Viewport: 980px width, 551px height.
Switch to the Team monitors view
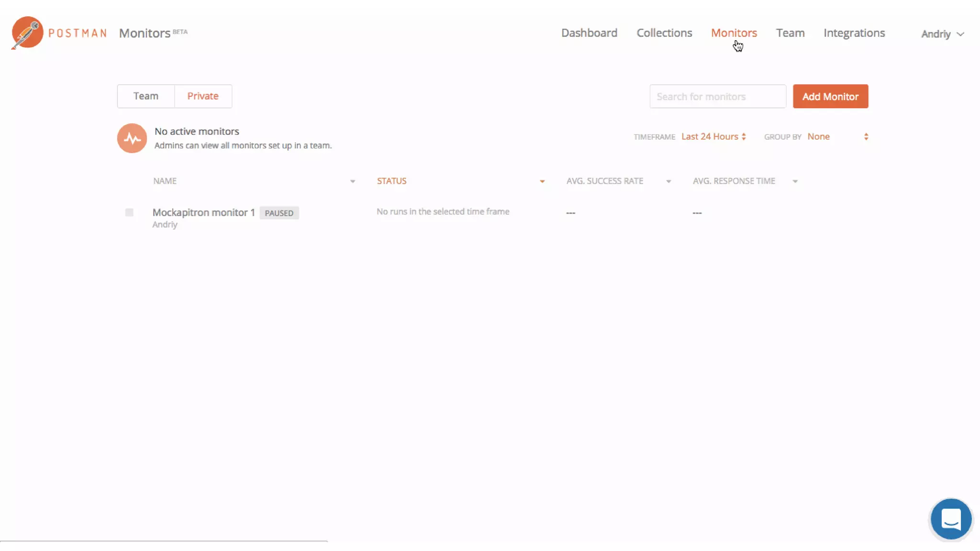click(146, 96)
